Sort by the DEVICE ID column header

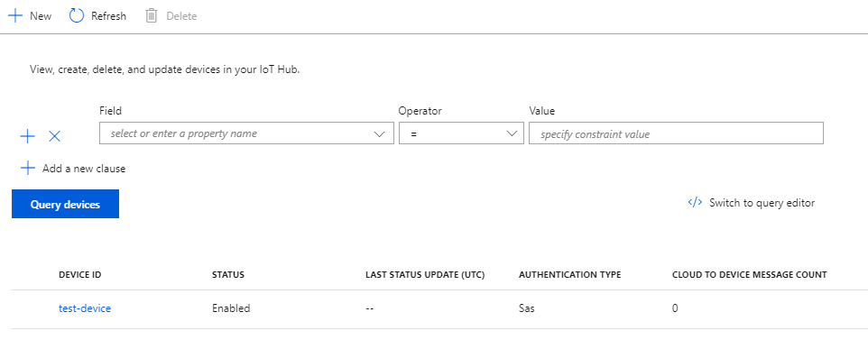pyautogui.click(x=79, y=274)
